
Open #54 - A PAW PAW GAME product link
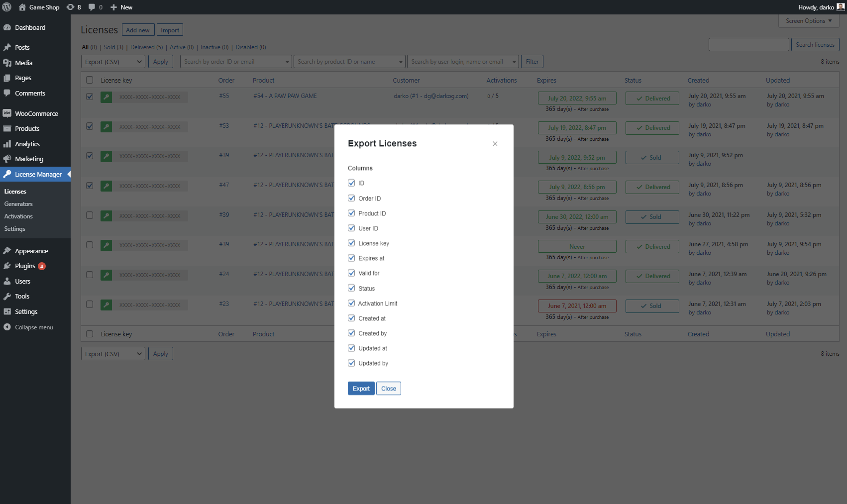285,96
